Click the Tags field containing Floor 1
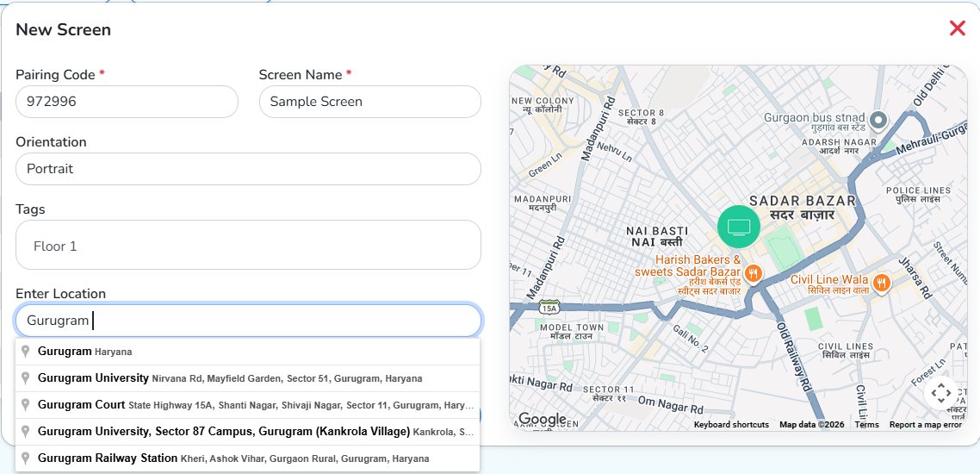 [x=248, y=245]
